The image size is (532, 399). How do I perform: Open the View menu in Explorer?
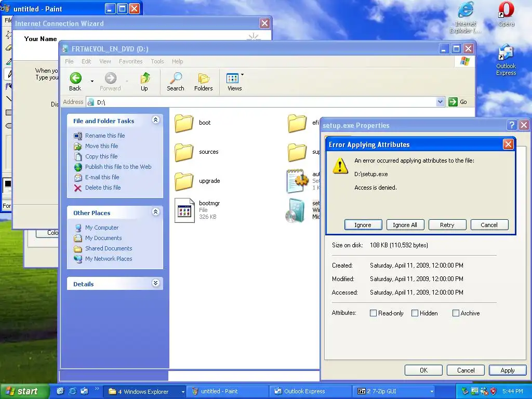(x=105, y=61)
